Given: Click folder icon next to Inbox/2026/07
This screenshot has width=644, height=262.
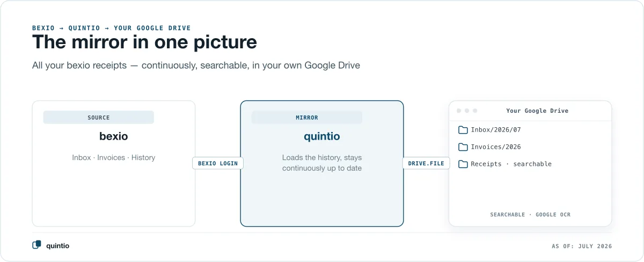Looking at the screenshot, I should [463, 130].
